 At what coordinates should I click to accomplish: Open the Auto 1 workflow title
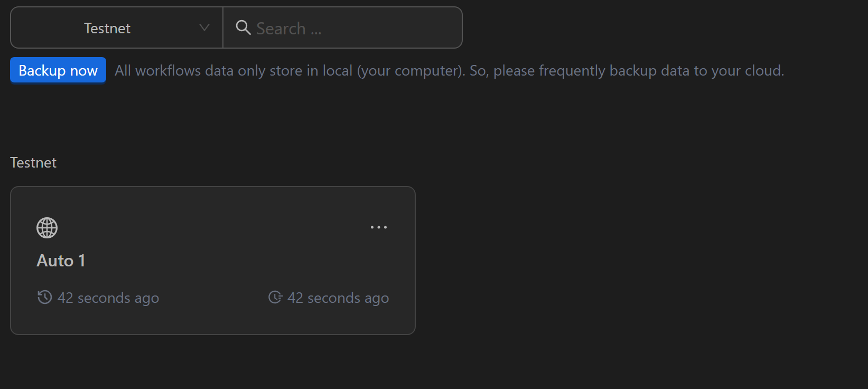61,261
